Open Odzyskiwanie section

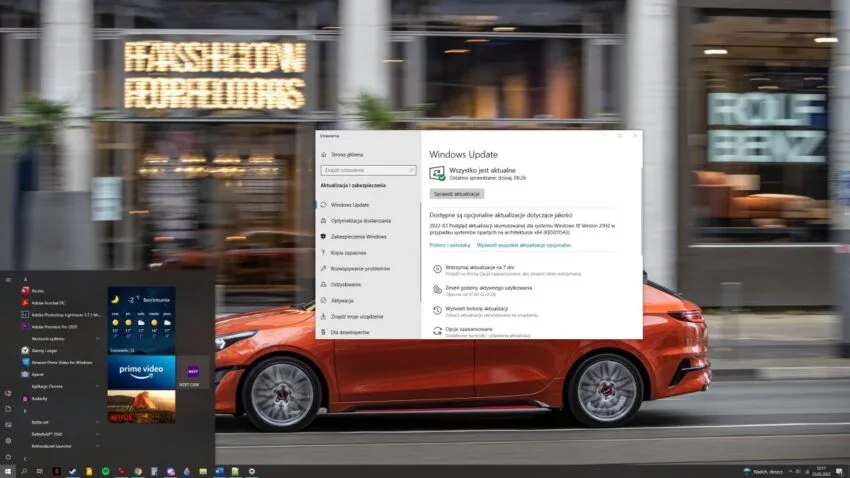coord(345,285)
